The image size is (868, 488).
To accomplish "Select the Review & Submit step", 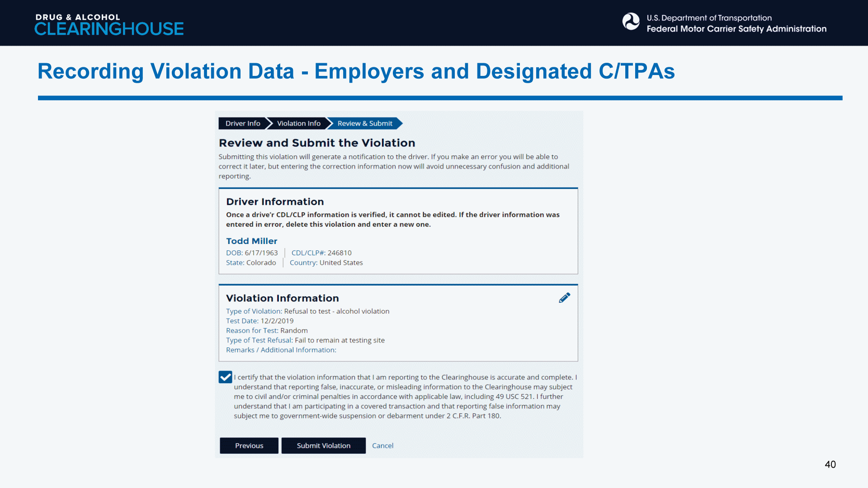I will [364, 123].
